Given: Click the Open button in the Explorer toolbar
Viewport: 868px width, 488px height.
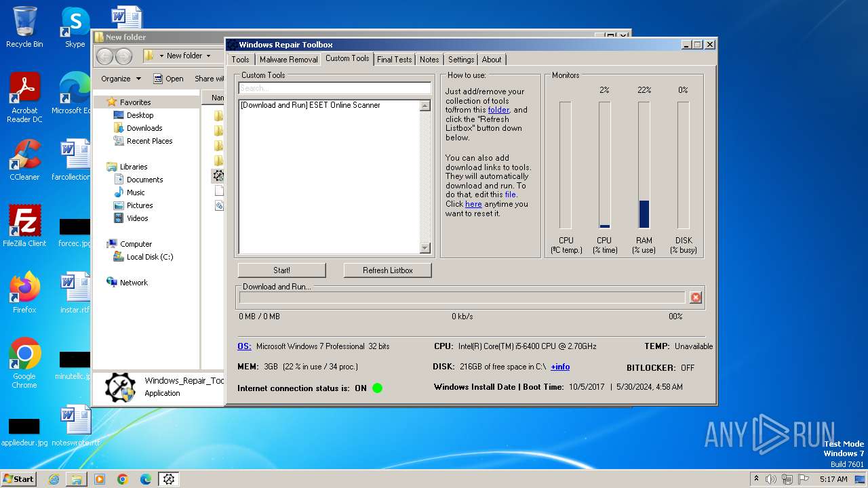Looking at the screenshot, I should 168,79.
